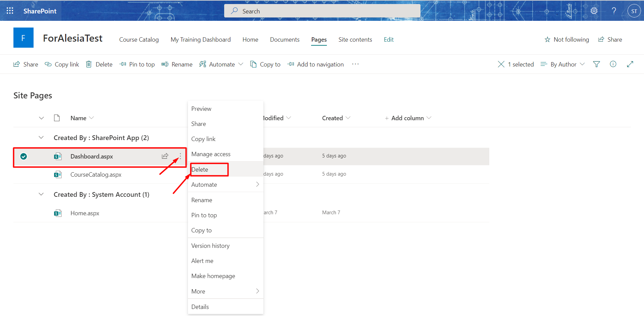Open the SharePoint app launcher grid
Viewport: 644px width, 316px height.
(x=10, y=11)
